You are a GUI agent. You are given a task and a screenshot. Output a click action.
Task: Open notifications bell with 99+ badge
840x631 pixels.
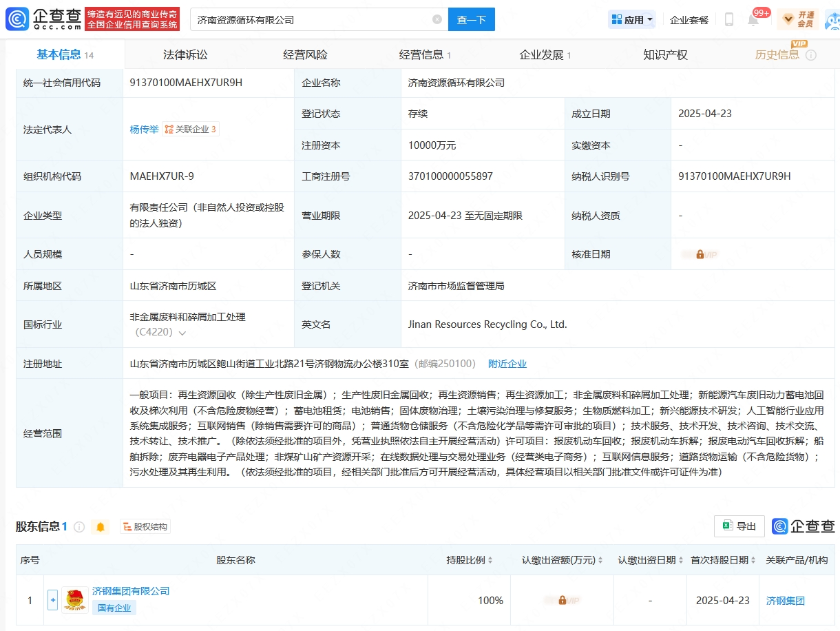(753, 20)
